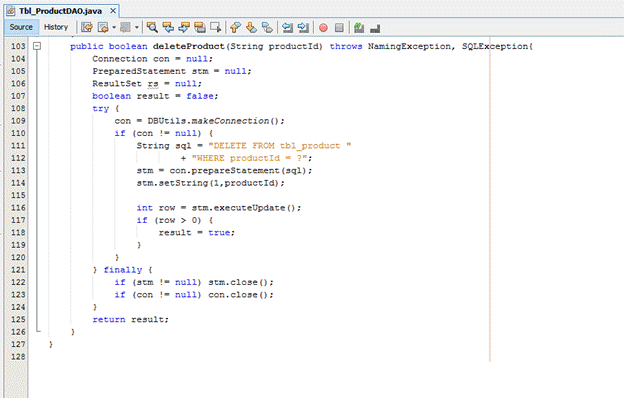
Task: Click 'boolean result = false;' line
Action: click(155, 96)
